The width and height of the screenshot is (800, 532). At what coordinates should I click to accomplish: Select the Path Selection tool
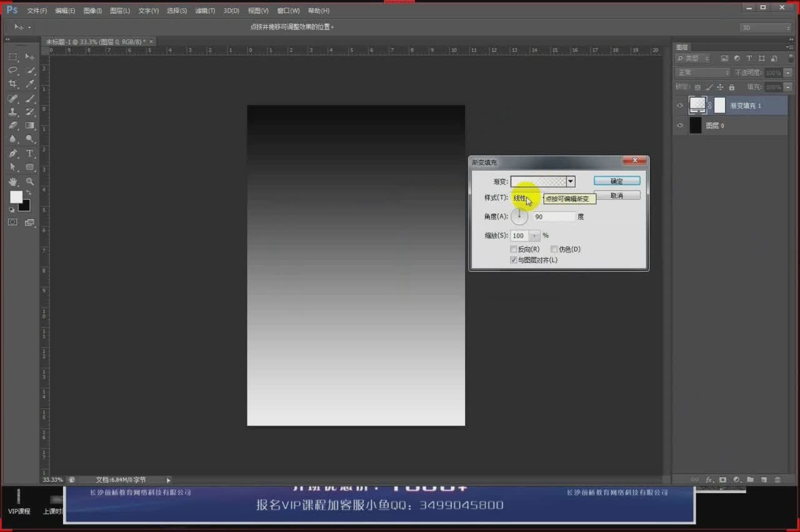[x=12, y=167]
